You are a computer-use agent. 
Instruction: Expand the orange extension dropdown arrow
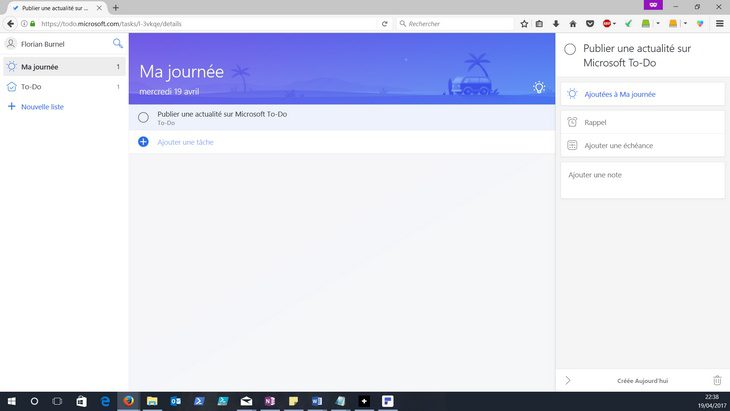click(685, 23)
